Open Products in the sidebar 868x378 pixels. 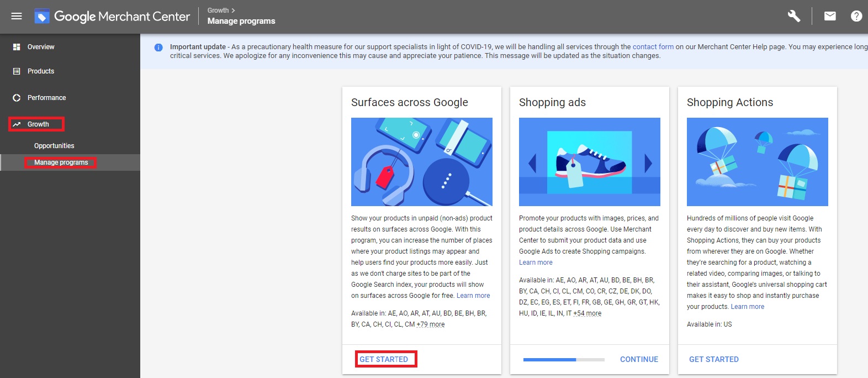coord(41,71)
